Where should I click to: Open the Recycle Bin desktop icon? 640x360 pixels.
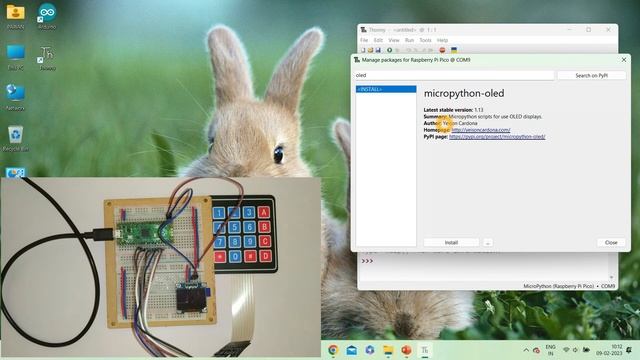(16, 138)
